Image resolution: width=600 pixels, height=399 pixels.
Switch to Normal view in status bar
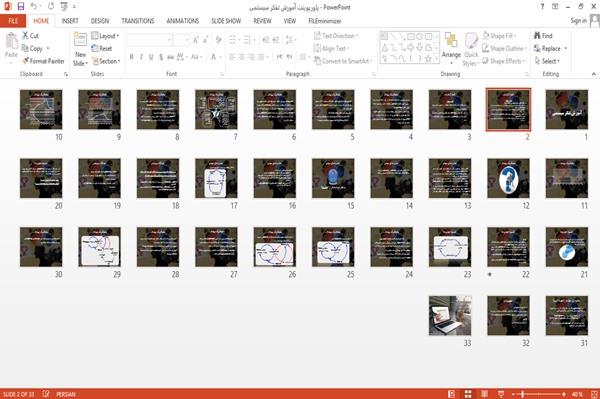click(x=452, y=394)
